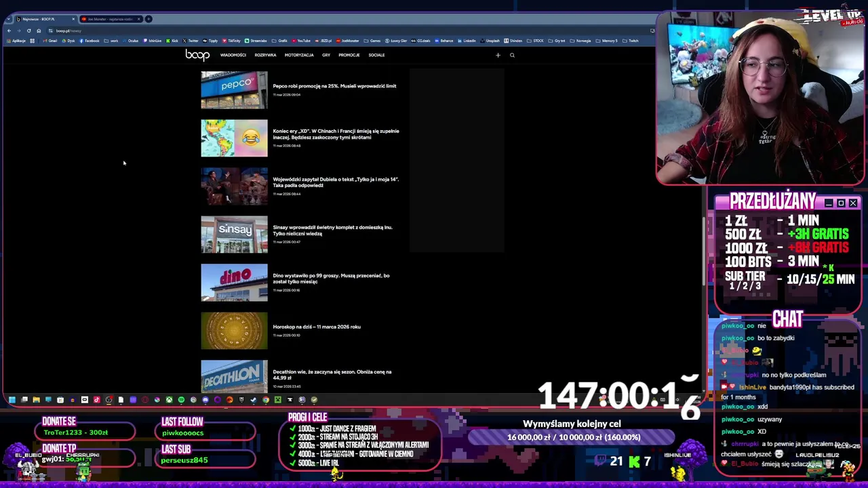868x488 pixels.
Task: Open Epic Games launcher in taskbar
Action: [x=241, y=400]
